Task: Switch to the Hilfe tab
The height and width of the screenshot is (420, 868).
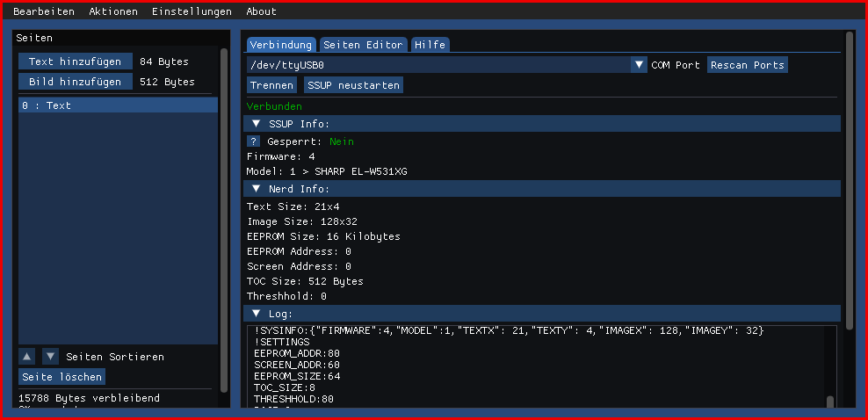Action: click(430, 45)
